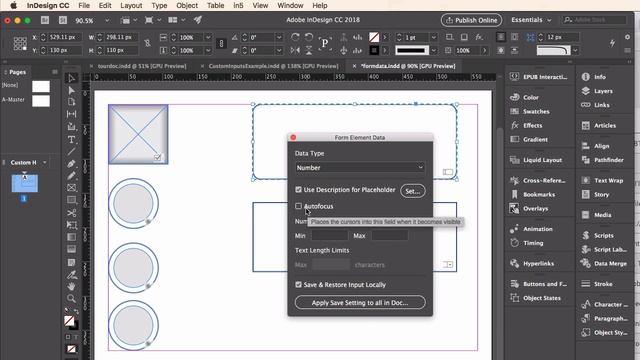This screenshot has height=360, width=640.
Task: Toggle constrain proportions for width and height
Action: [x=147, y=43]
